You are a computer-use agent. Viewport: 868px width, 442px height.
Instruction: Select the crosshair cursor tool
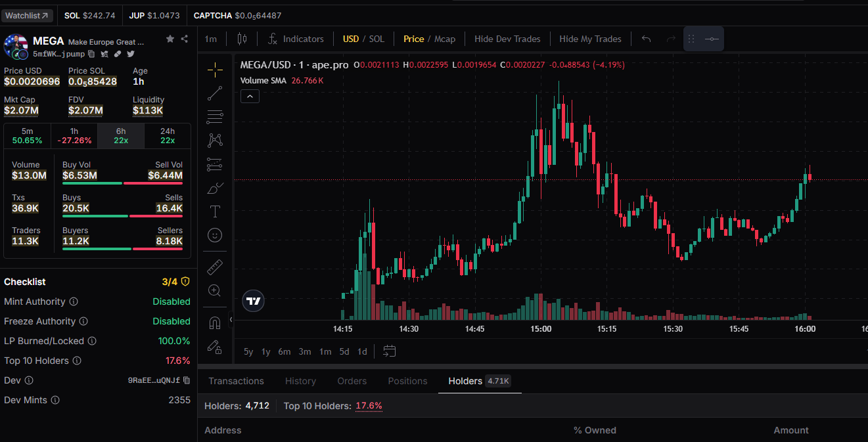pyautogui.click(x=215, y=70)
